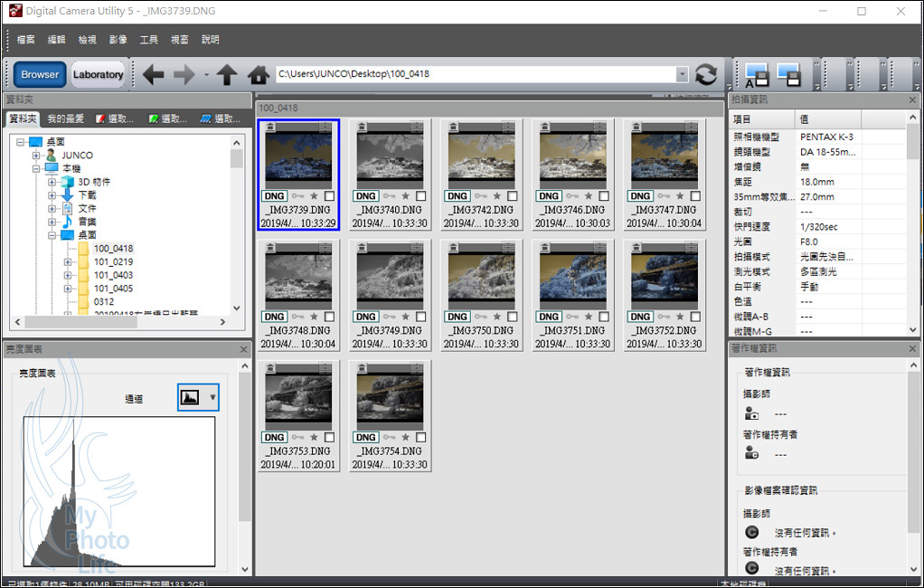This screenshot has height=588, width=924.
Task: Tick the checkbox on _IMG3739.DNG
Action: (329, 196)
